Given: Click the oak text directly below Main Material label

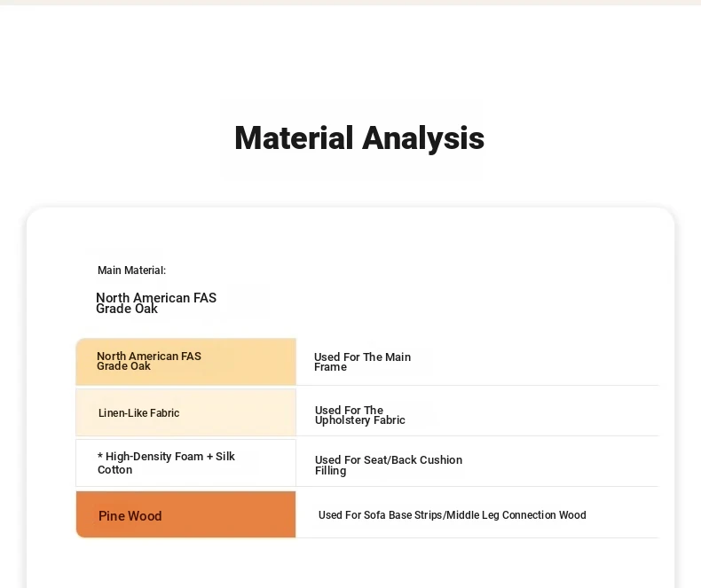Looking at the screenshot, I should point(155,303).
